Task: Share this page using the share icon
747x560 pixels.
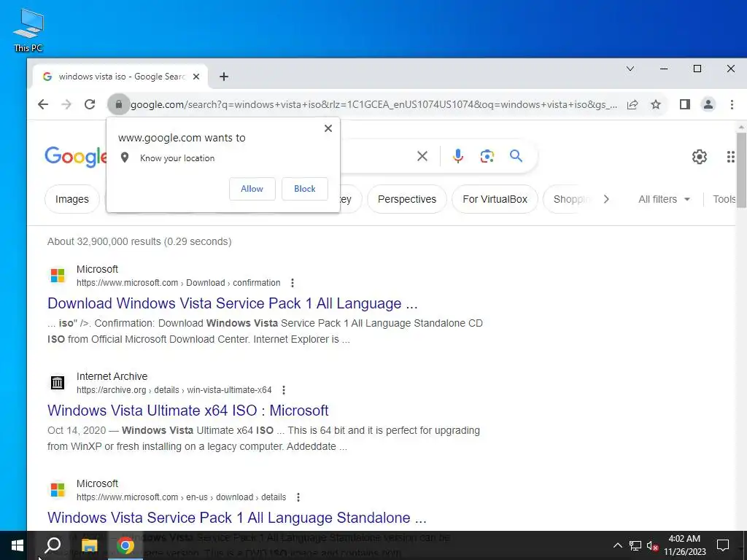Action: point(632,104)
